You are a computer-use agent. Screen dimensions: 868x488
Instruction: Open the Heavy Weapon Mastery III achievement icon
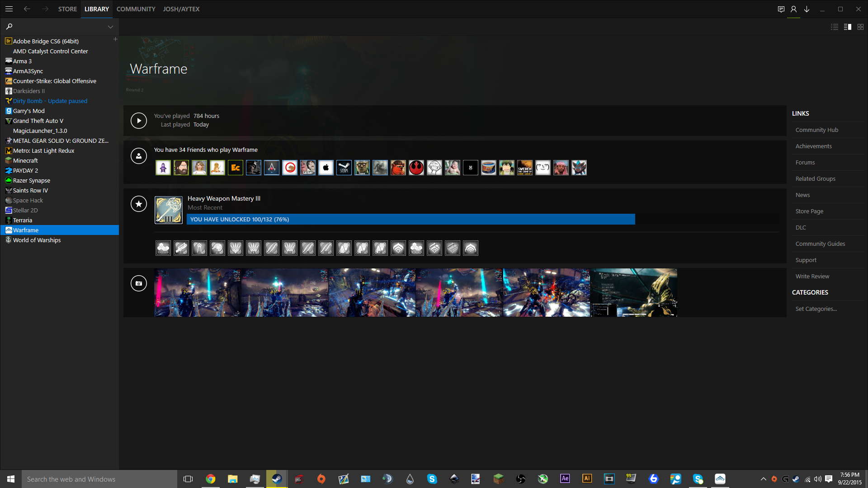point(169,210)
